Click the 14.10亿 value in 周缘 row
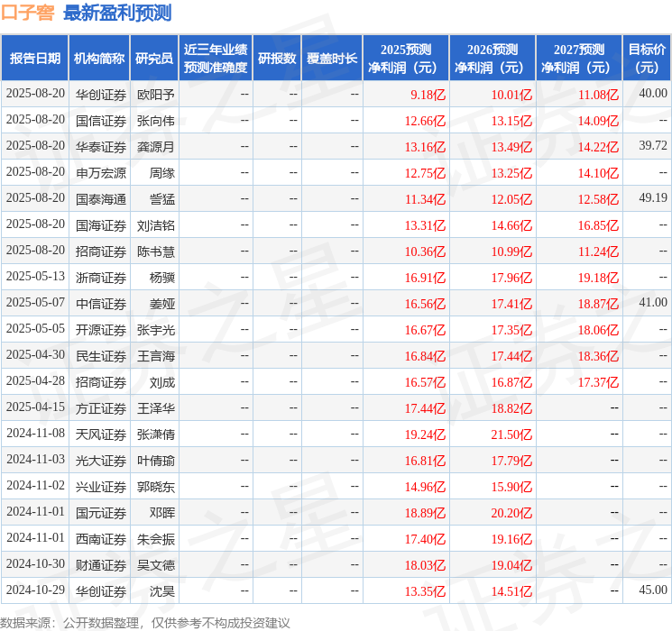 click(598, 173)
